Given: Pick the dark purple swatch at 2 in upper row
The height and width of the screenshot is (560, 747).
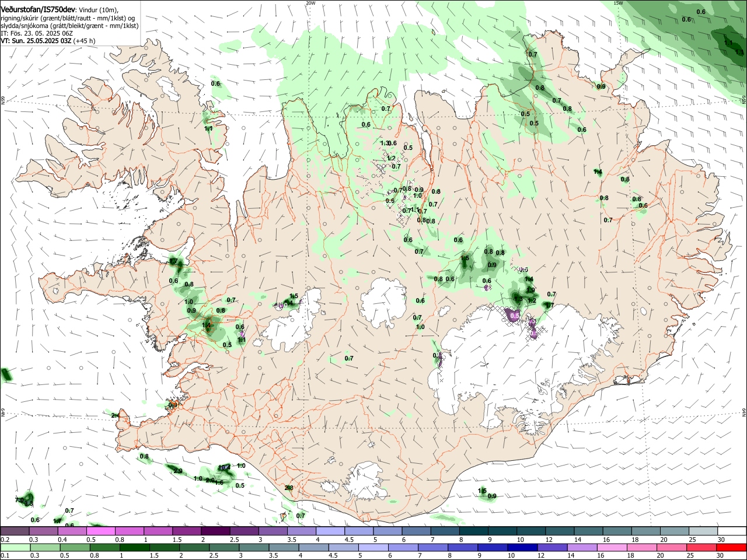Looking at the screenshot, I should pos(215,531).
